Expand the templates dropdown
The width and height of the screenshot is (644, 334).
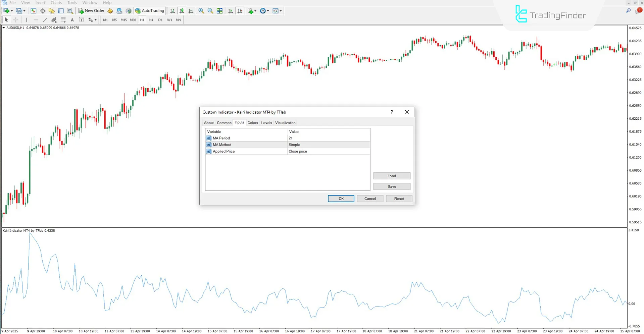(280, 11)
